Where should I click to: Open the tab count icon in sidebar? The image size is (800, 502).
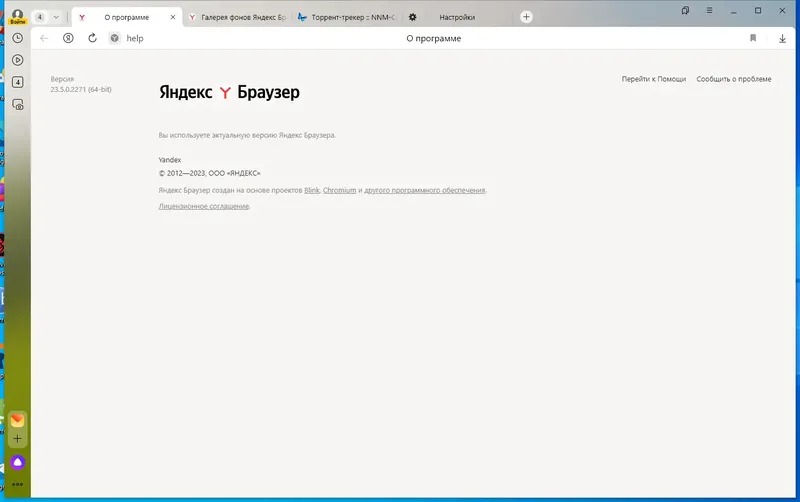pos(17,82)
